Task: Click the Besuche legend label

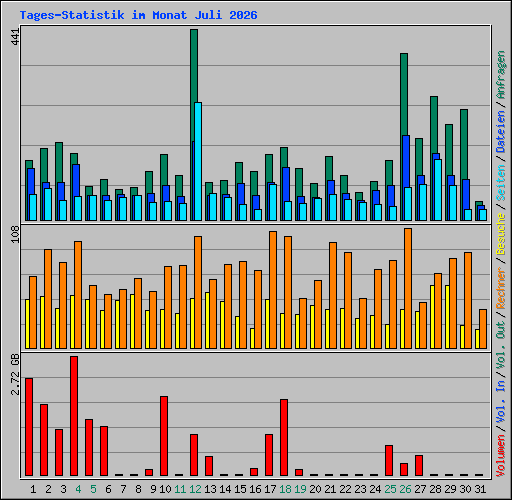Action: click(501, 234)
